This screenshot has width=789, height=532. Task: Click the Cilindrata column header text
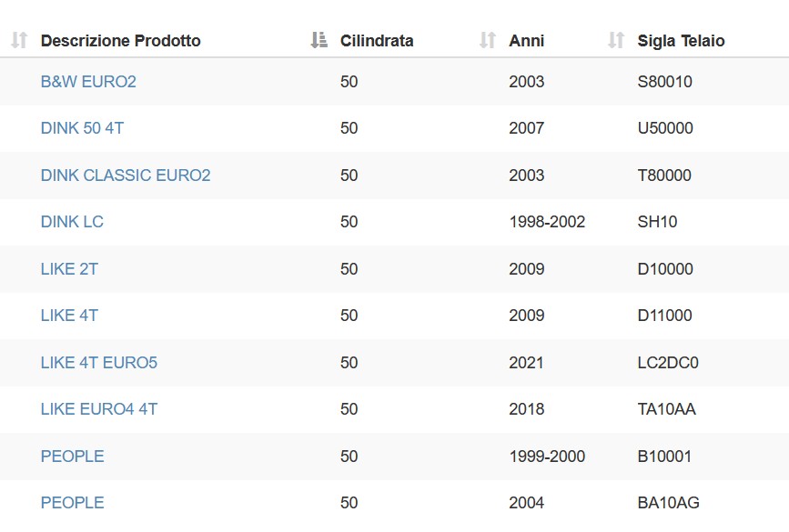(x=377, y=41)
